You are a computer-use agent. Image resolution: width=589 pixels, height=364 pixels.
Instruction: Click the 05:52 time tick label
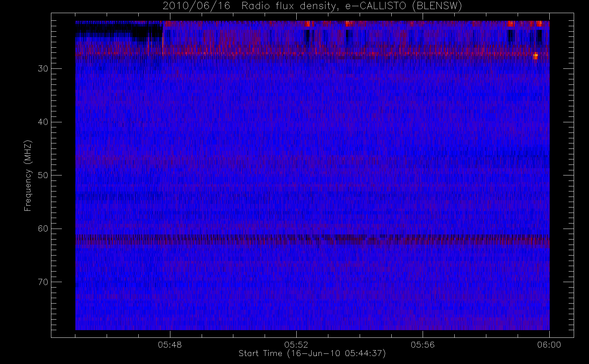[x=296, y=345]
